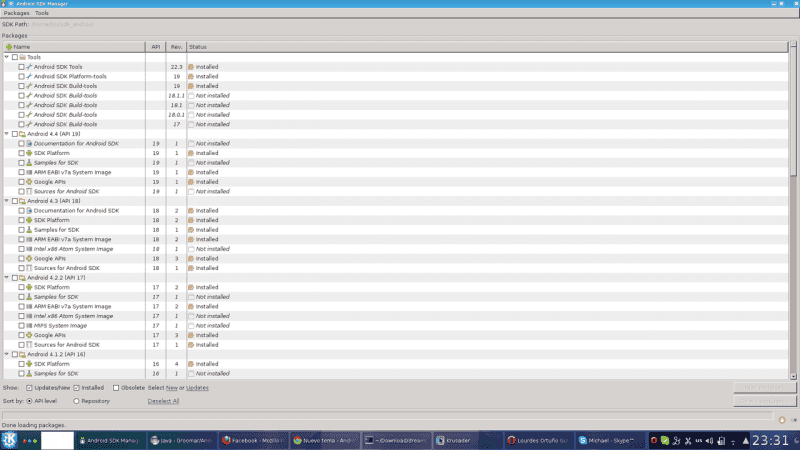Enable the Obsolete show filter

pos(116,388)
